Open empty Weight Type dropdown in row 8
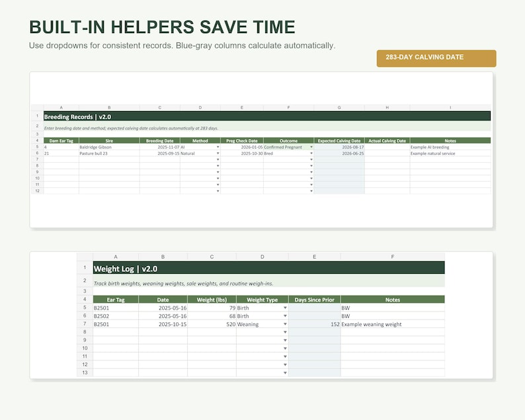The width and height of the screenshot is (525, 420). tap(285, 332)
